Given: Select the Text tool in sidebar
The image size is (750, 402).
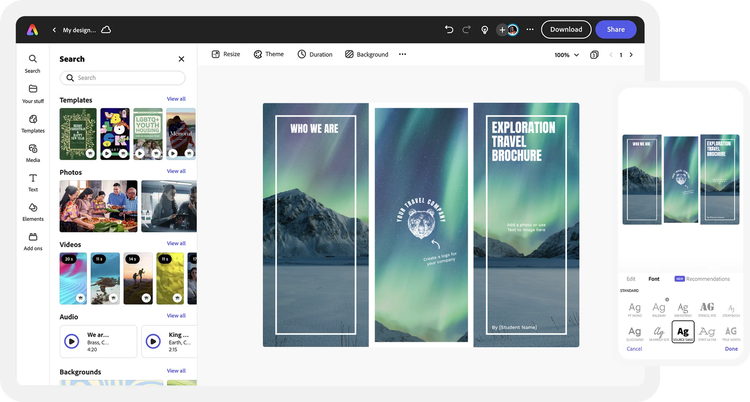Looking at the screenshot, I should (x=33, y=182).
